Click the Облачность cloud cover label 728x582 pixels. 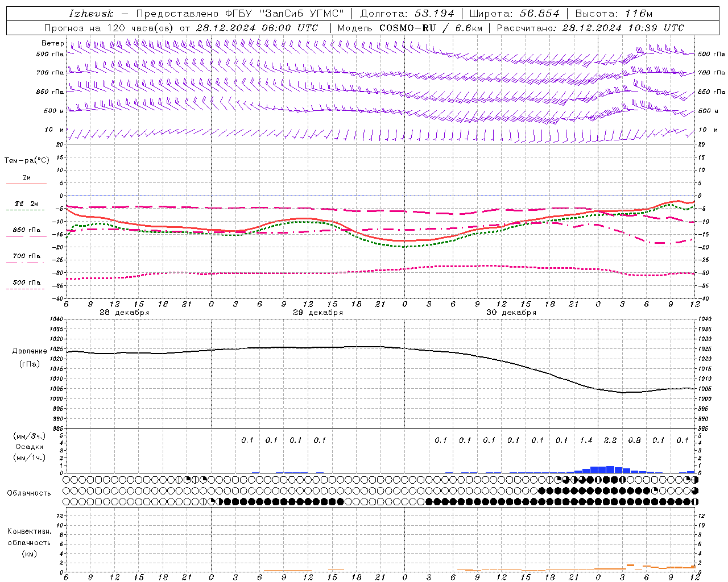pyautogui.click(x=29, y=493)
